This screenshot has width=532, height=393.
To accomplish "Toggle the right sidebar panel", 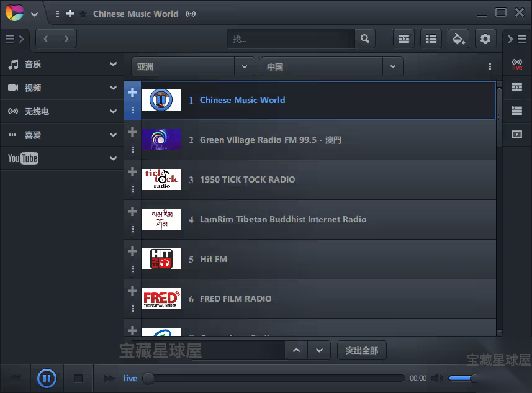I will click(x=516, y=39).
